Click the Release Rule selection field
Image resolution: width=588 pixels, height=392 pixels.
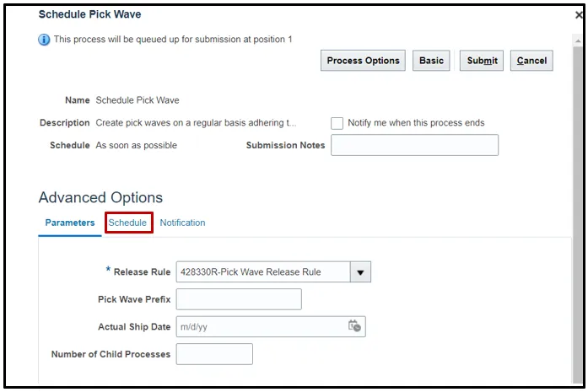click(262, 271)
